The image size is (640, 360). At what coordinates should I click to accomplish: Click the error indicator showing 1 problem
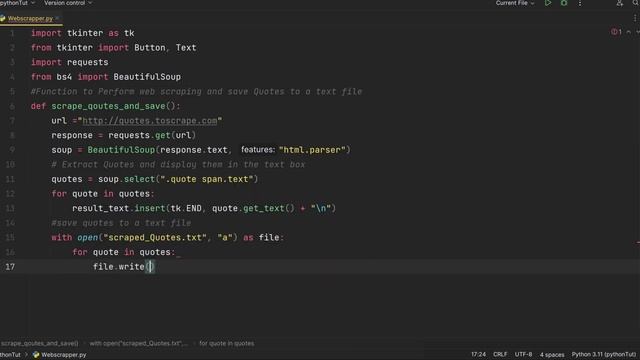click(616, 32)
